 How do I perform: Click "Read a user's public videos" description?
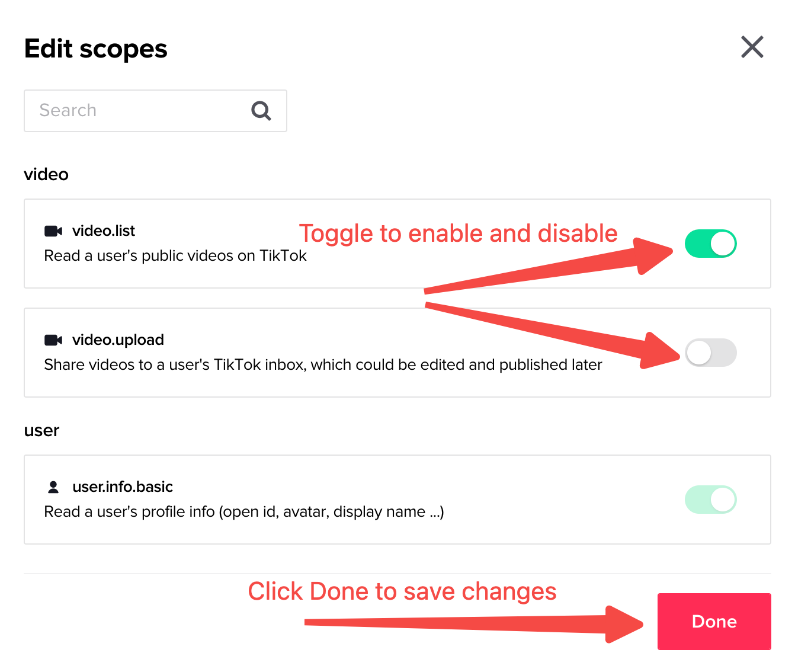pyautogui.click(x=175, y=256)
